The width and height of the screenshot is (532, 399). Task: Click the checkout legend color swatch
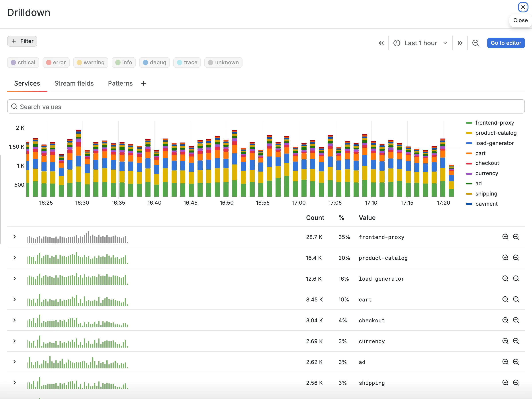[469, 163]
